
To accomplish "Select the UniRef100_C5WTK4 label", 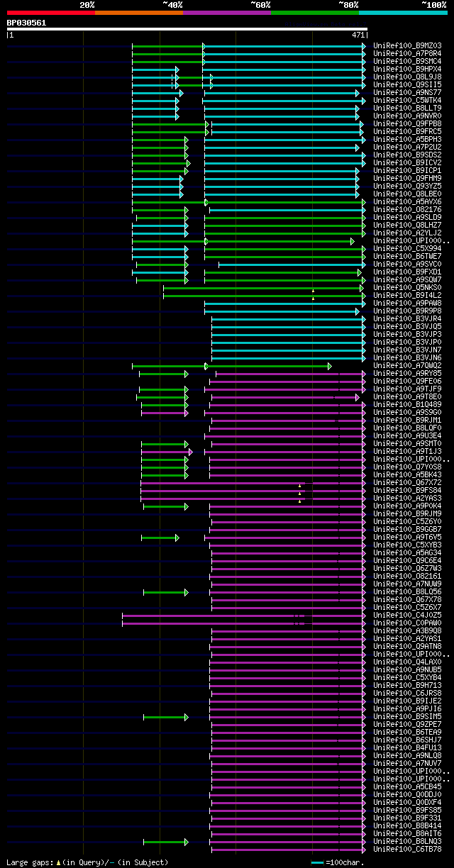I will pyautogui.click(x=407, y=101).
